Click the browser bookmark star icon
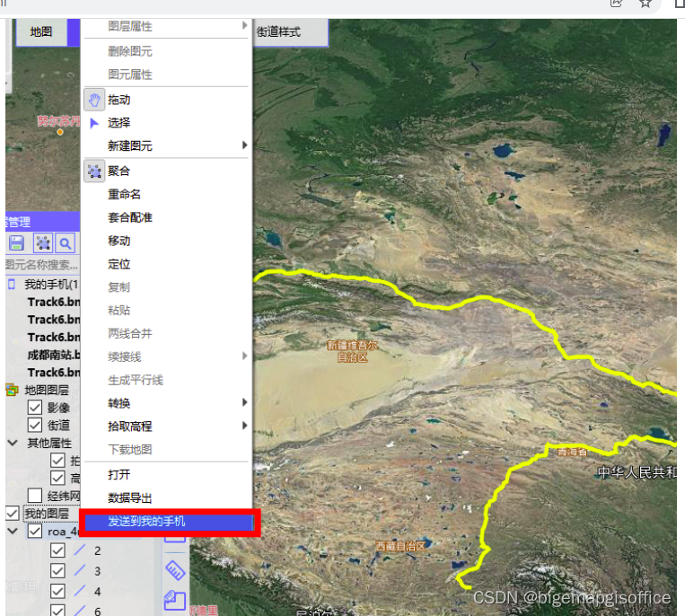685x616 pixels. [645, 4]
